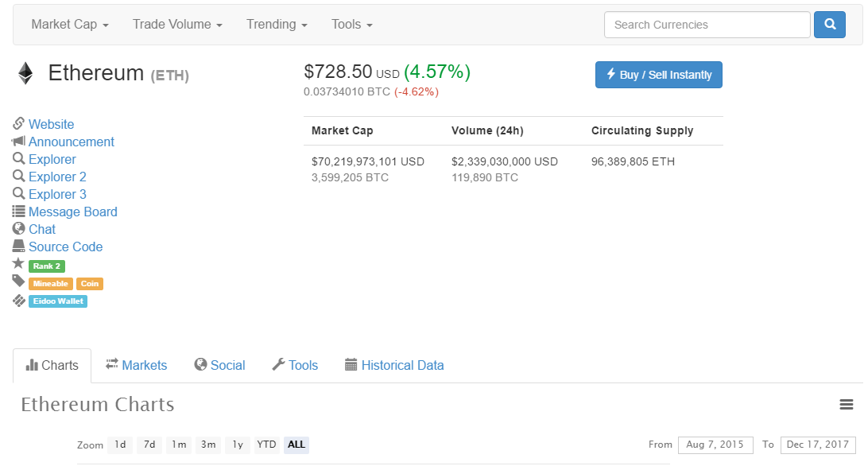Set chart zoom to 1d
This screenshot has width=868, height=466.
[x=120, y=445]
